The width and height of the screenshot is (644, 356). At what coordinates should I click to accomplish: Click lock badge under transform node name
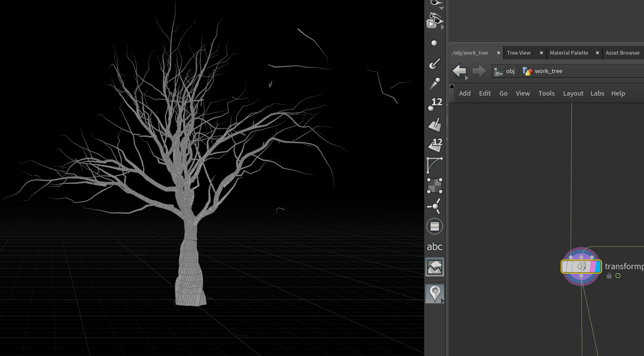609,276
